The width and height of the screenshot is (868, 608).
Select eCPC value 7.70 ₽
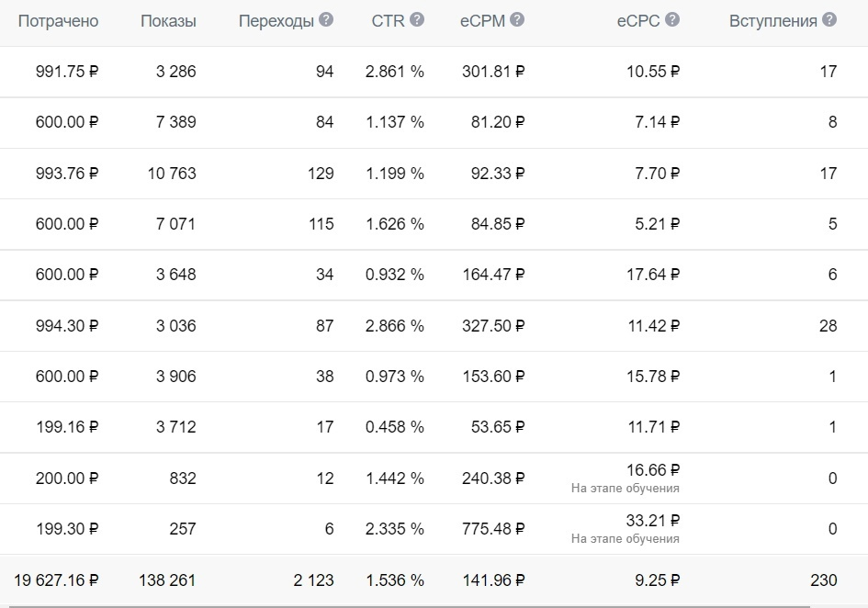[657, 174]
